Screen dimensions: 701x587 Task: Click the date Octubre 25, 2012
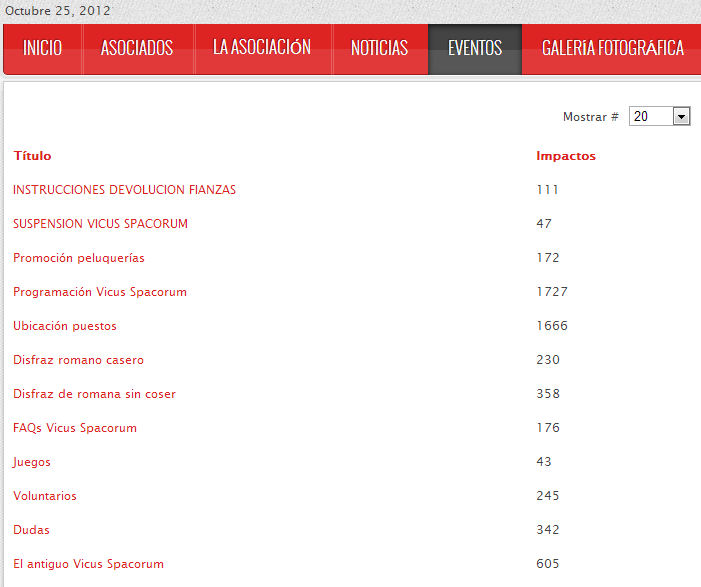pyautogui.click(x=58, y=11)
